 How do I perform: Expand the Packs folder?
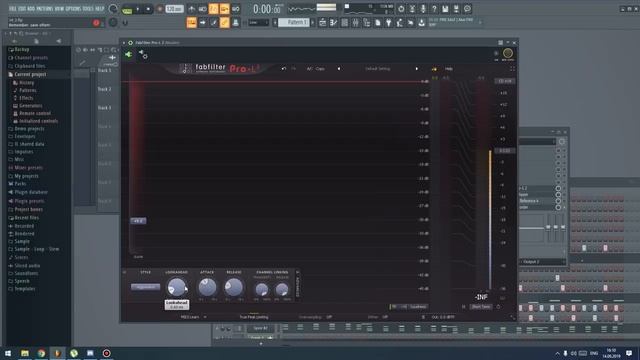[x=20, y=184]
